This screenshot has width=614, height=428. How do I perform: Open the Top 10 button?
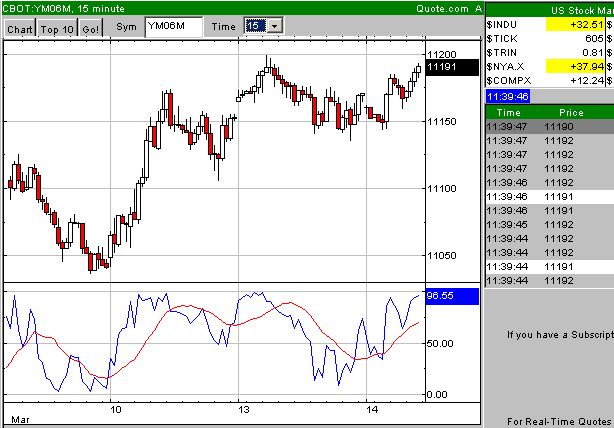[57, 29]
